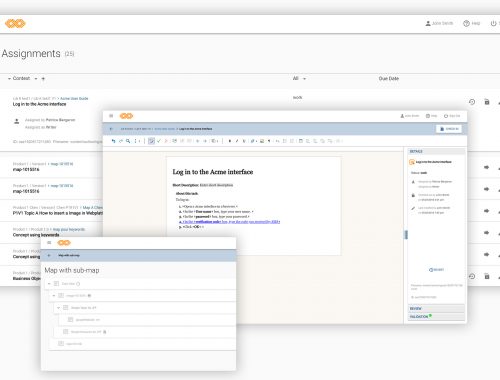
Task: Collapse the second-level map node in the sub-map tree
Action: pyautogui.click(x=54, y=296)
